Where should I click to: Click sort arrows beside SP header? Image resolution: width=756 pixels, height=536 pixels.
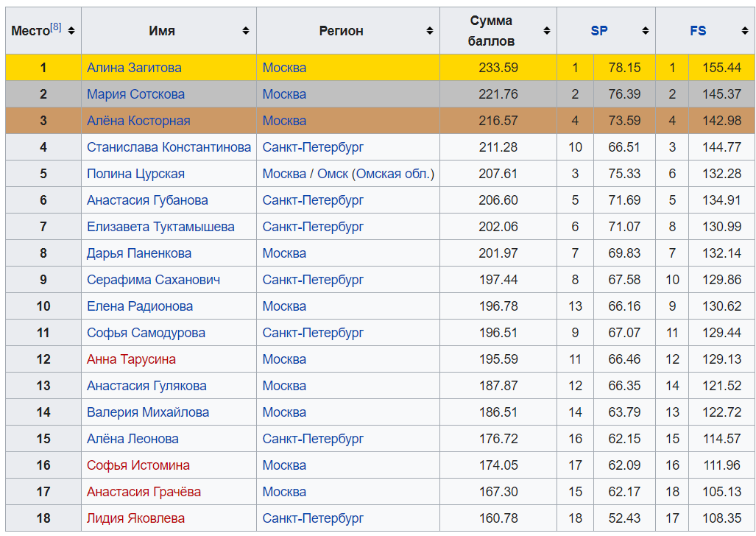click(x=645, y=31)
